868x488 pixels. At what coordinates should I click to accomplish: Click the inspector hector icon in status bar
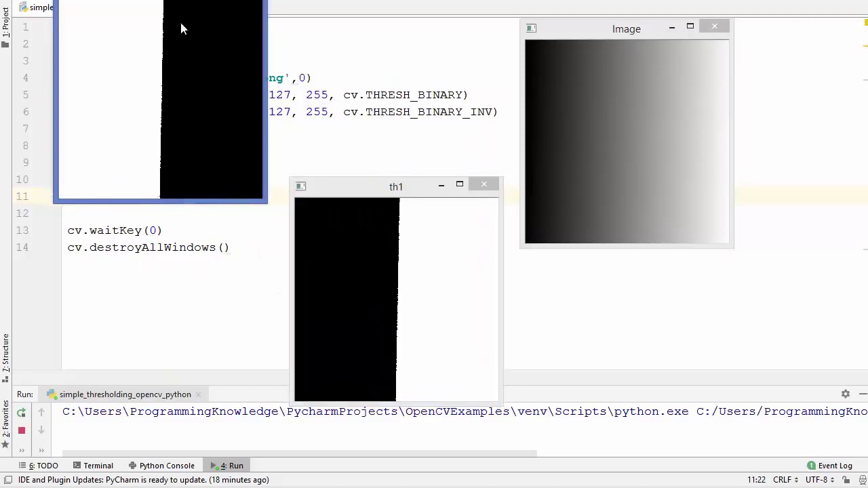click(x=863, y=480)
